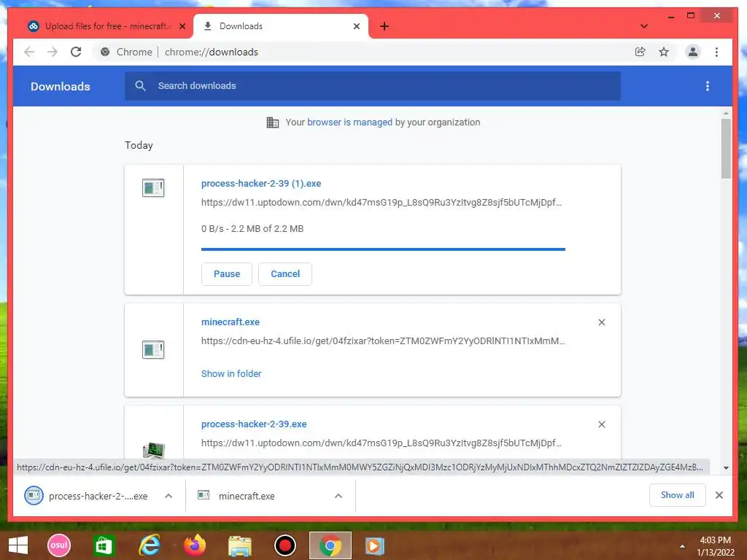Remove minecraft.exe from the downloads list
The height and width of the screenshot is (560, 747).
click(x=602, y=322)
